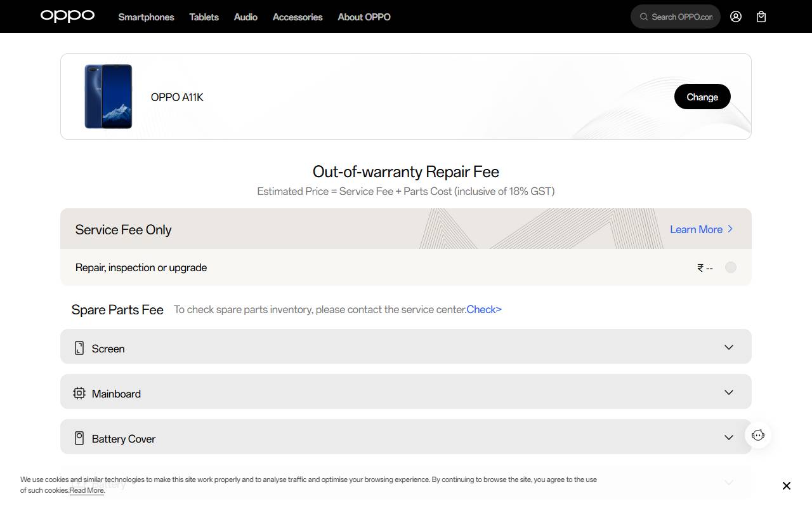Click the Change device button
The width and height of the screenshot is (812, 508).
pyautogui.click(x=702, y=97)
